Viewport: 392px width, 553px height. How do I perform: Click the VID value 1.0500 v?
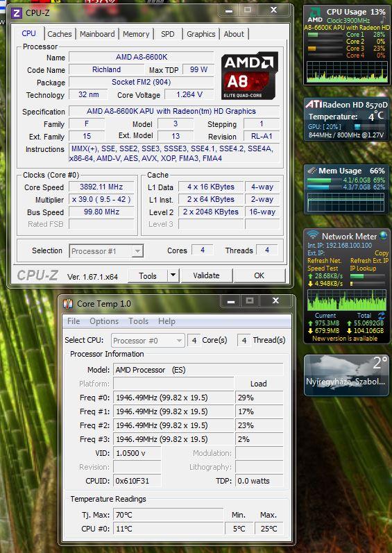pyautogui.click(x=137, y=453)
